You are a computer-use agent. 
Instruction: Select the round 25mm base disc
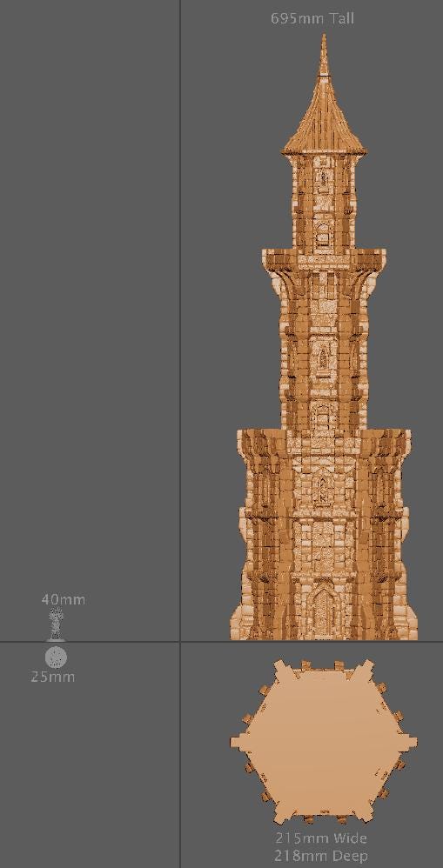[x=56, y=658]
